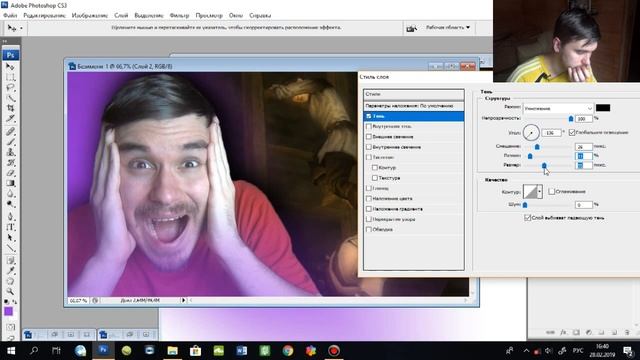Select the Dodge tool
Image resolution: width=640 pixels, height=360 pixels.
click(x=10, y=204)
